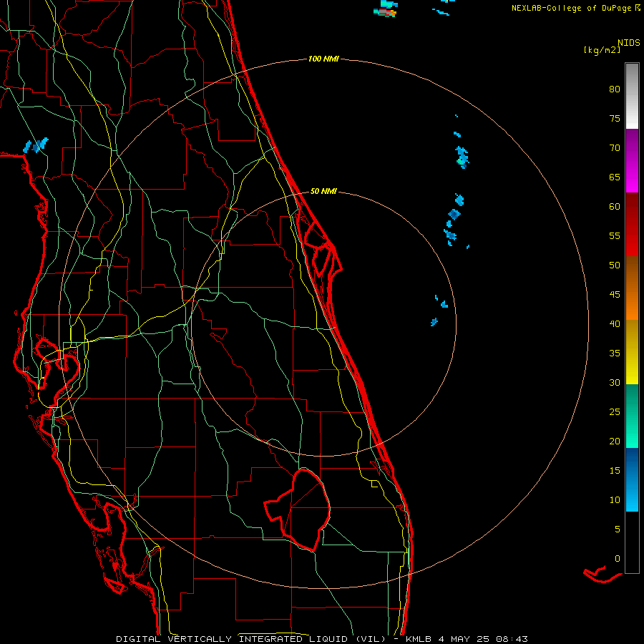The image size is (644, 644).
Task: Click the scale value 20
Action: click(x=615, y=441)
